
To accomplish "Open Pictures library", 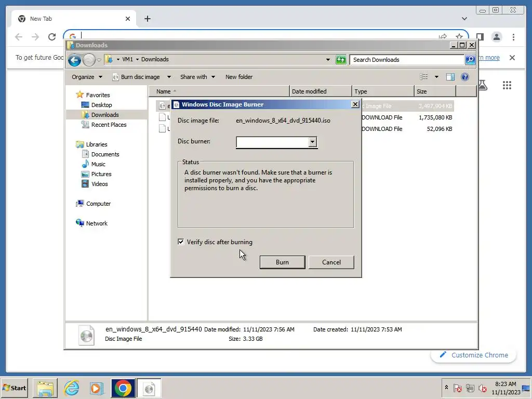I will click(x=101, y=174).
